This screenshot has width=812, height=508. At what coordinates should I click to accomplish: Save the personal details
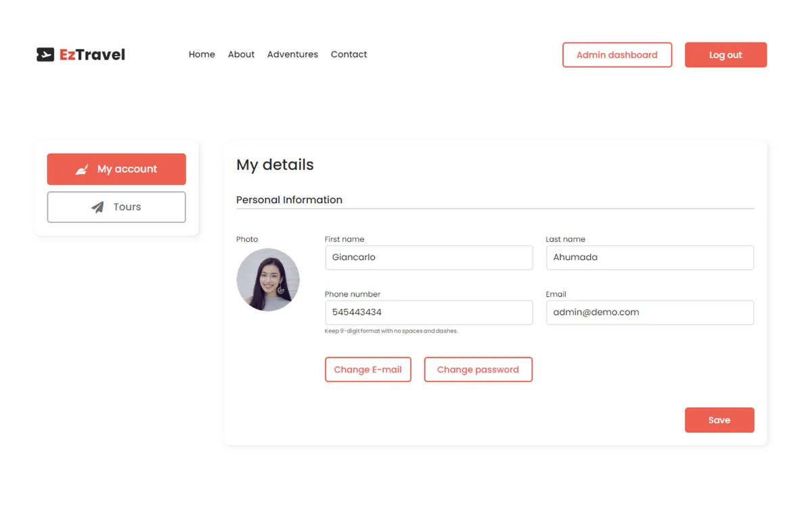719,420
